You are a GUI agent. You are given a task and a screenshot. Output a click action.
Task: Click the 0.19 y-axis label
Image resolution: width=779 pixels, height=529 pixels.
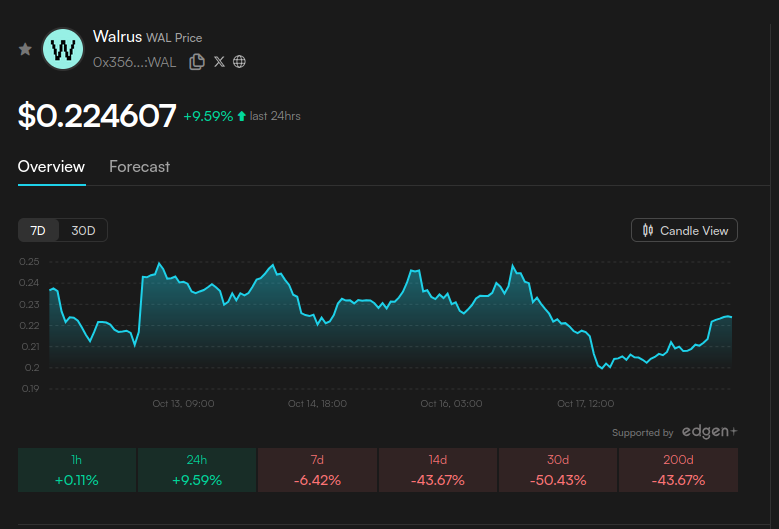pyautogui.click(x=30, y=388)
